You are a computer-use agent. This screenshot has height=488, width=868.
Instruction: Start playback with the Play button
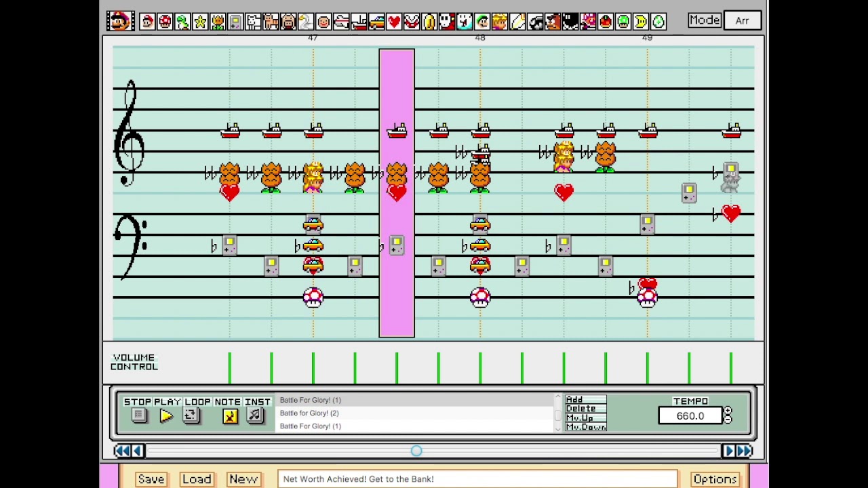point(166,415)
